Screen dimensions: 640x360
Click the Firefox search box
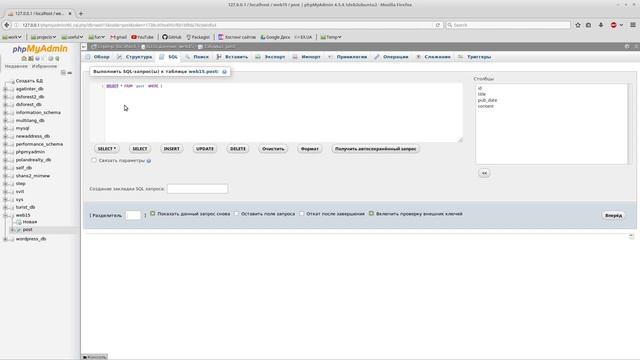[508, 25]
